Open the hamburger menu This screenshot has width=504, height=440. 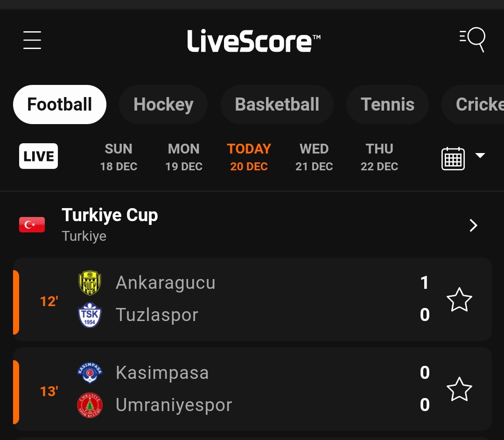32,40
